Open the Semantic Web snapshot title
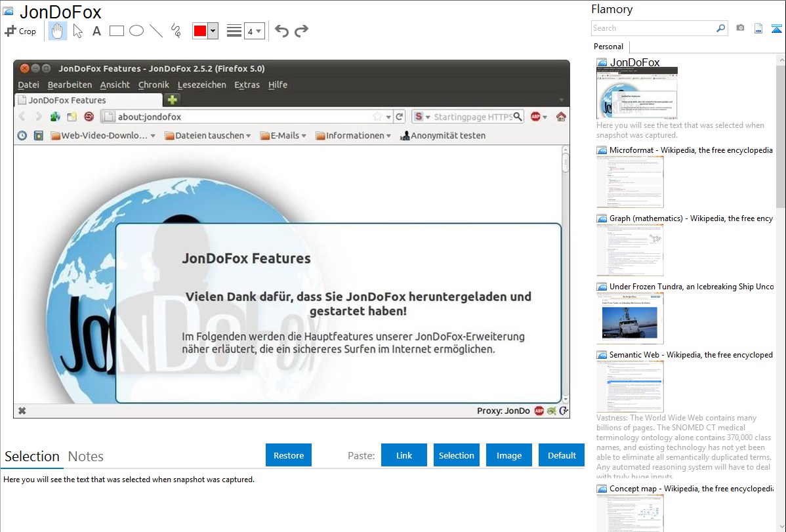Image resolution: width=786 pixels, height=532 pixels. pyautogui.click(x=691, y=355)
